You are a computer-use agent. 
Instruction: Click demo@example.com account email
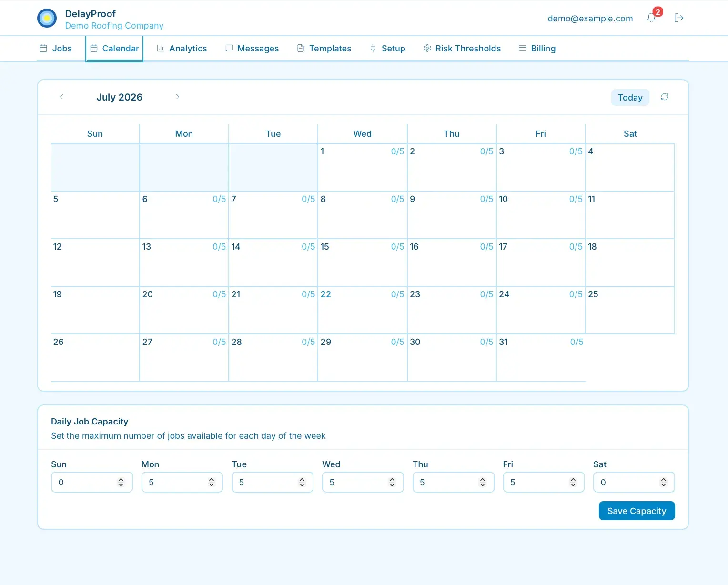[x=590, y=19]
